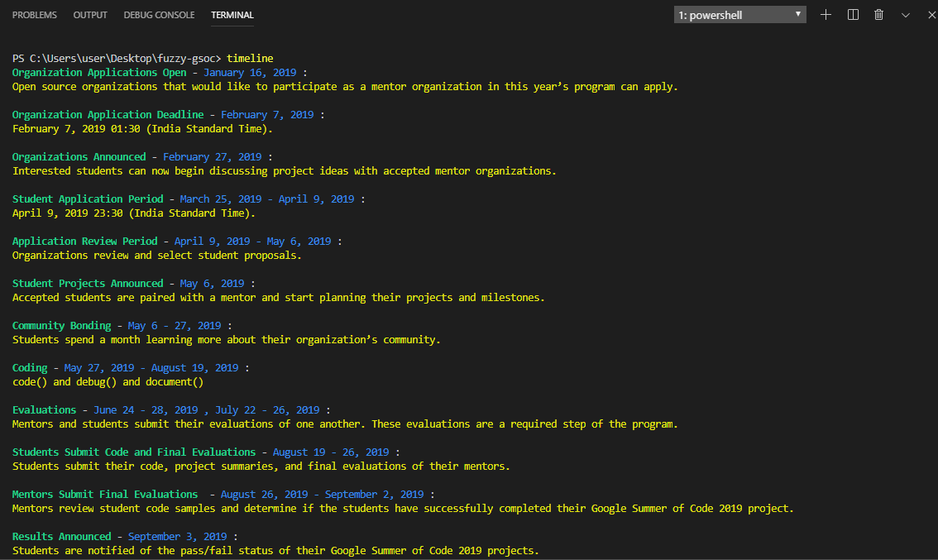Click 'June 24 - 28, 2019' date range
938x560 pixels.
146,409
